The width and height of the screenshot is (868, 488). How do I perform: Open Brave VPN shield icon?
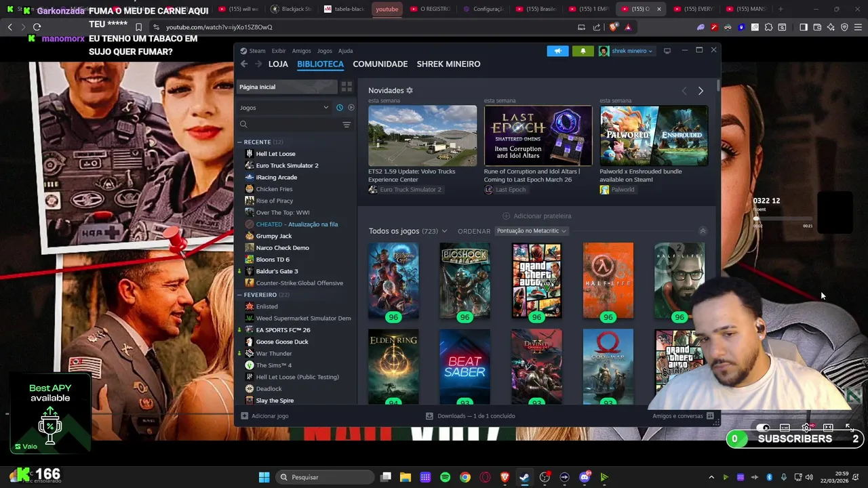844,27
